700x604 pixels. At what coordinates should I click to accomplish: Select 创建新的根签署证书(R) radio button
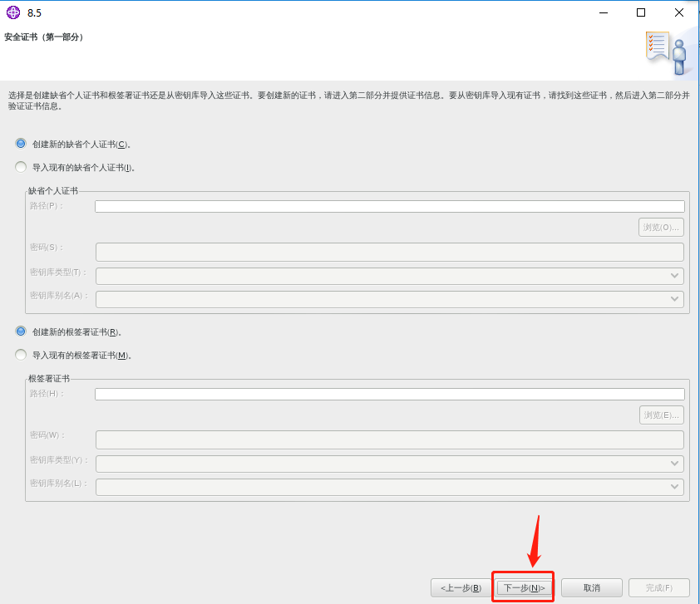pos(21,331)
